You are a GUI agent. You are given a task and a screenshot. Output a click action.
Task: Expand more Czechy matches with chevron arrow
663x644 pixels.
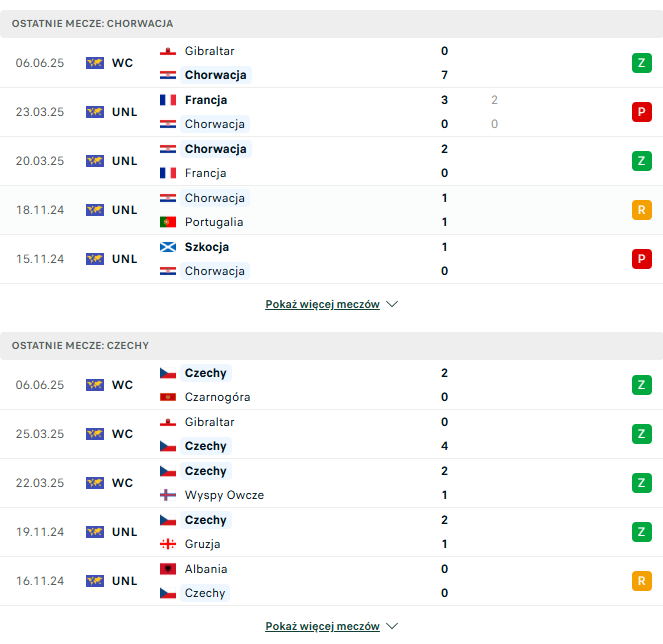point(392,626)
